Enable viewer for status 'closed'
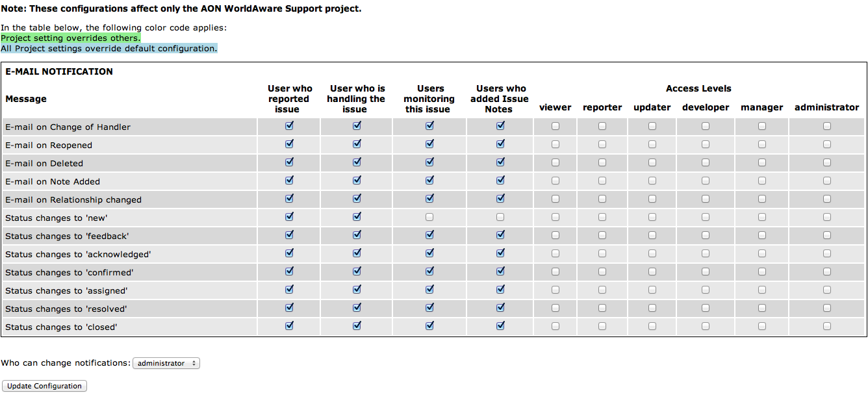This screenshot has height=393, width=868. pos(555,327)
